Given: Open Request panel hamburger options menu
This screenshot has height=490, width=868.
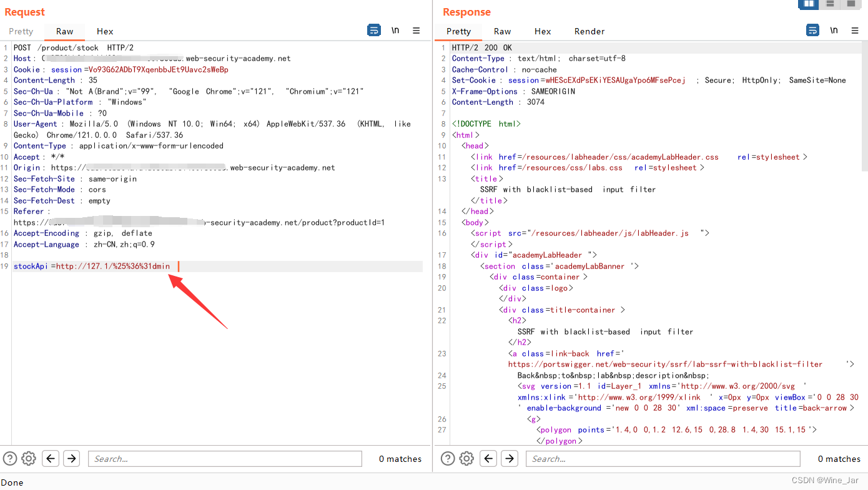Looking at the screenshot, I should pos(417,30).
